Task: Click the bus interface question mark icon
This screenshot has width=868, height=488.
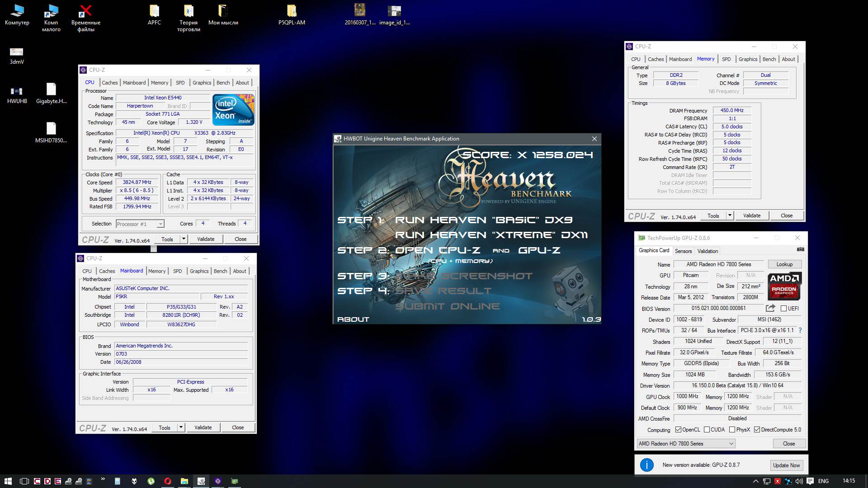Action: tap(800, 330)
